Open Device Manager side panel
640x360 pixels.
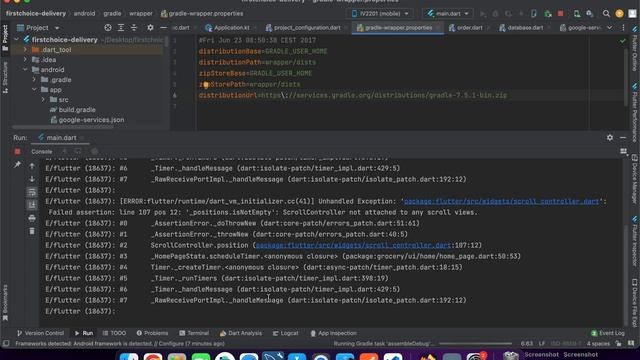pos(635,179)
